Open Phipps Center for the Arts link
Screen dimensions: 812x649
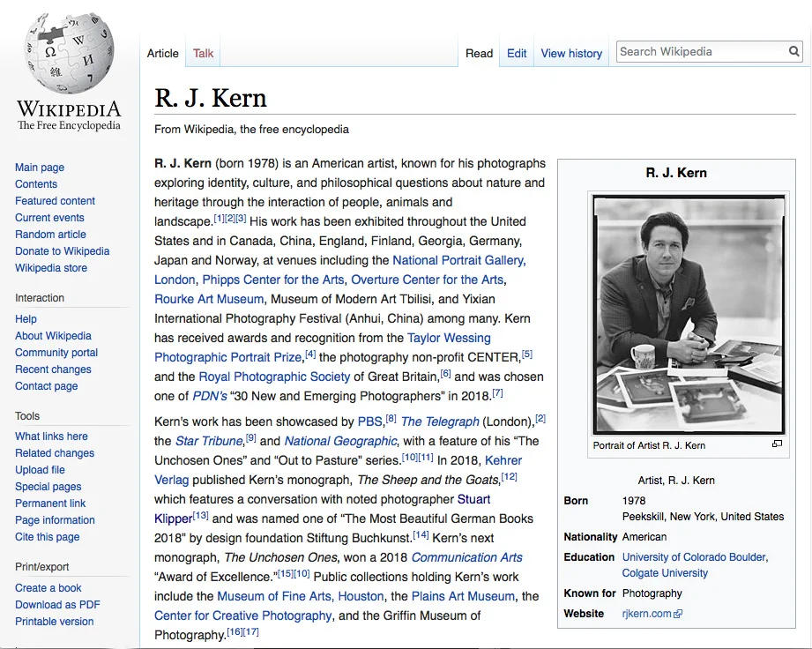tap(273, 280)
